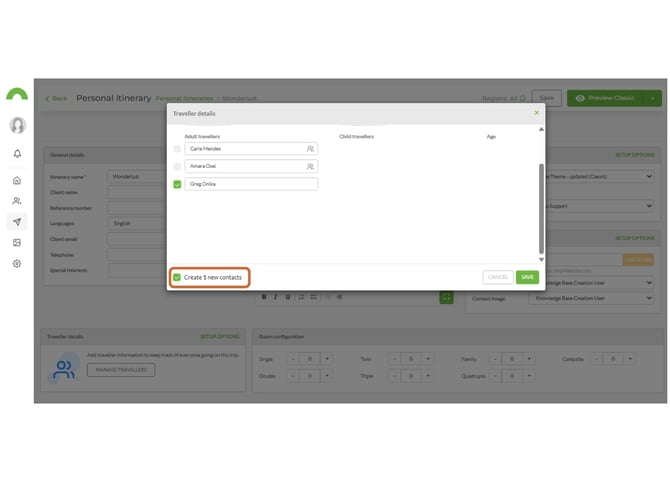Increase the Single room count

[327, 359]
